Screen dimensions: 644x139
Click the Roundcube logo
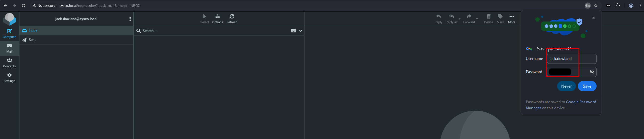coord(9,19)
